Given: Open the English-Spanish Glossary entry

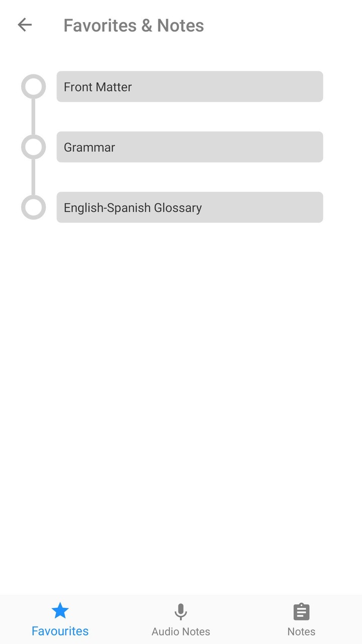Looking at the screenshot, I should (190, 207).
